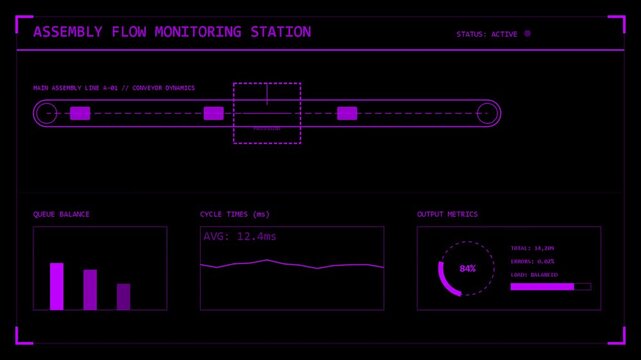
Task: Click the CYCLE TIMES (ms) heading
Action: [235, 214]
